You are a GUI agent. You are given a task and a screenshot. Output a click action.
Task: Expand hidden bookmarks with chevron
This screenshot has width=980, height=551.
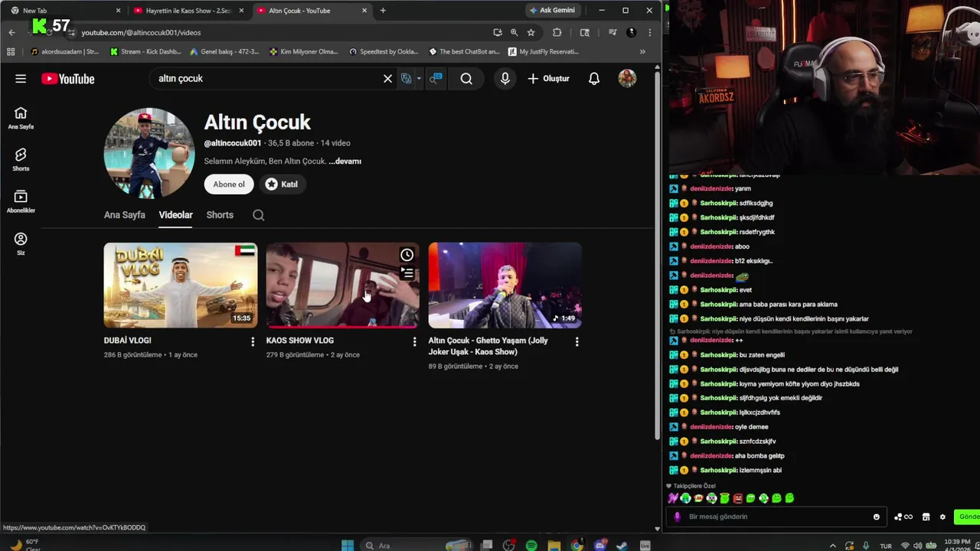point(642,52)
